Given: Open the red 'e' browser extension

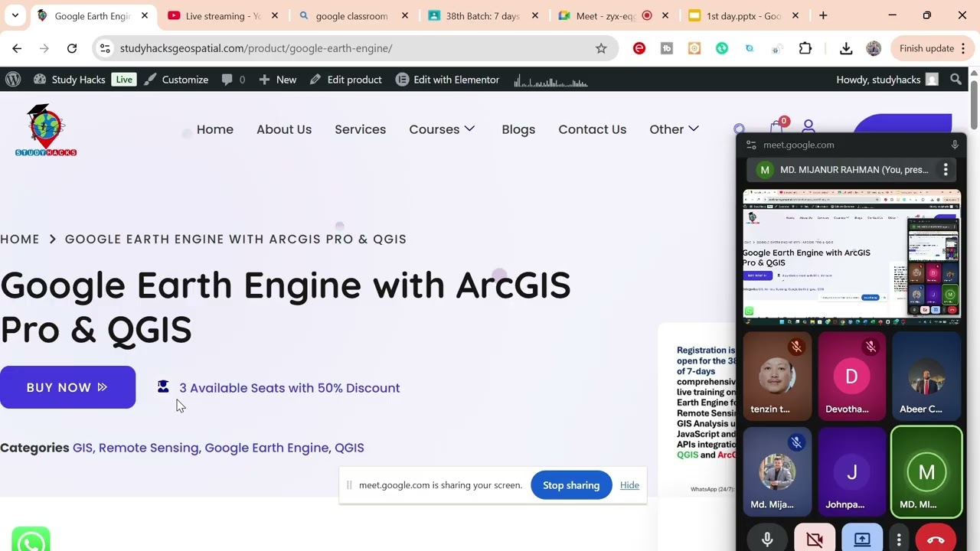Looking at the screenshot, I should pyautogui.click(x=639, y=48).
